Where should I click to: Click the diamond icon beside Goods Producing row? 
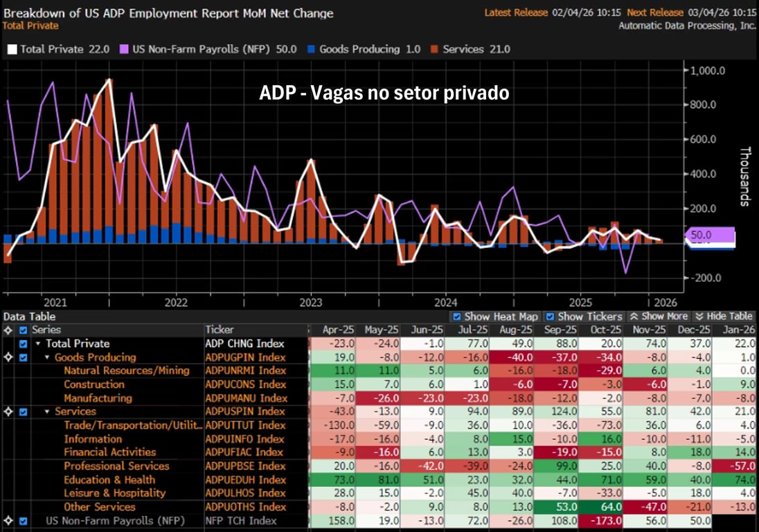[8, 357]
